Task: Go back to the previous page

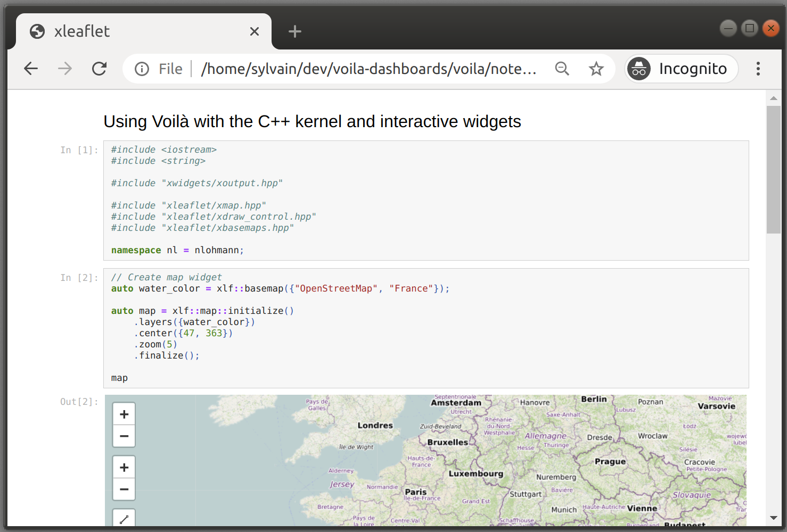Action: pyautogui.click(x=30, y=69)
